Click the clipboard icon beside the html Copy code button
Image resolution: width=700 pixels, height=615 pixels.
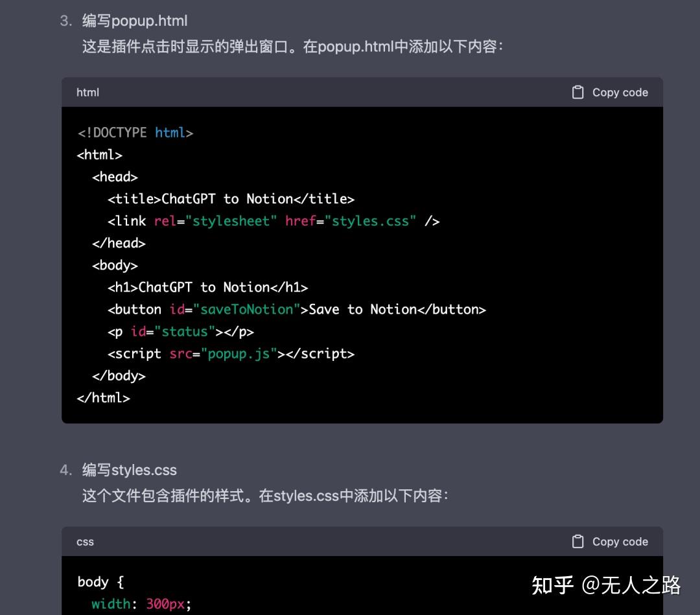(576, 92)
